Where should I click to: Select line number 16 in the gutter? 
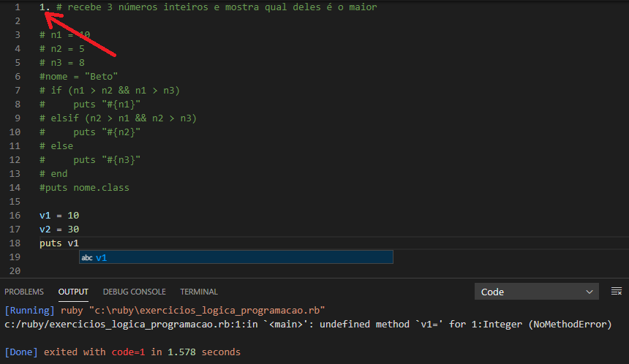coord(15,216)
